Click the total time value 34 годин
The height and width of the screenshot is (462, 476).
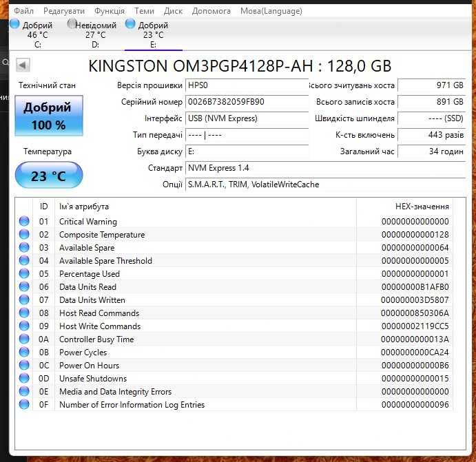431,151
